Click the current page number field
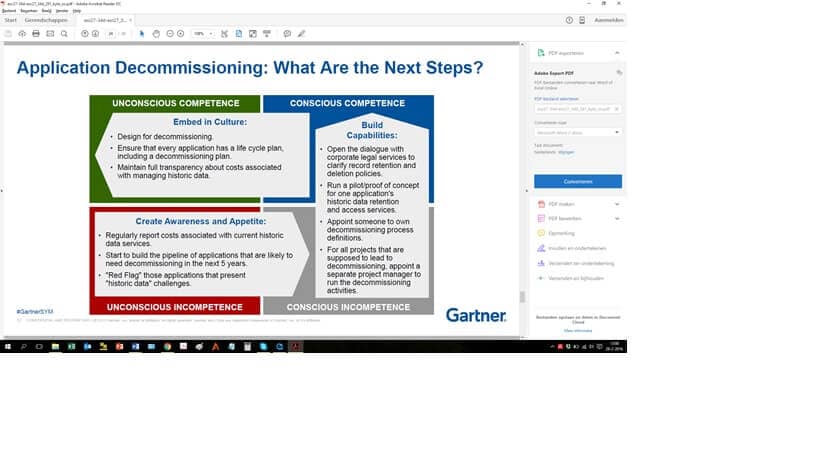Image resolution: width=819 pixels, height=460 pixels. pyautogui.click(x=111, y=33)
